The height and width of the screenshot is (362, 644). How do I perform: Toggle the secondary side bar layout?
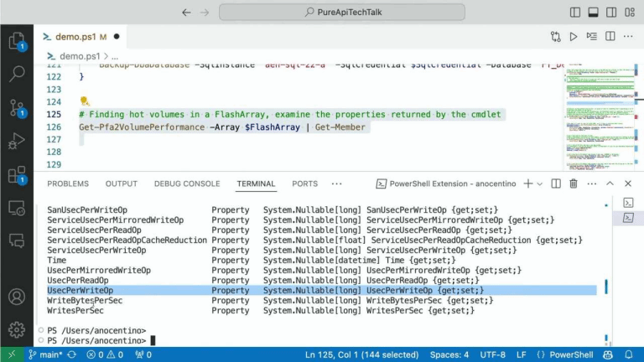point(610,12)
